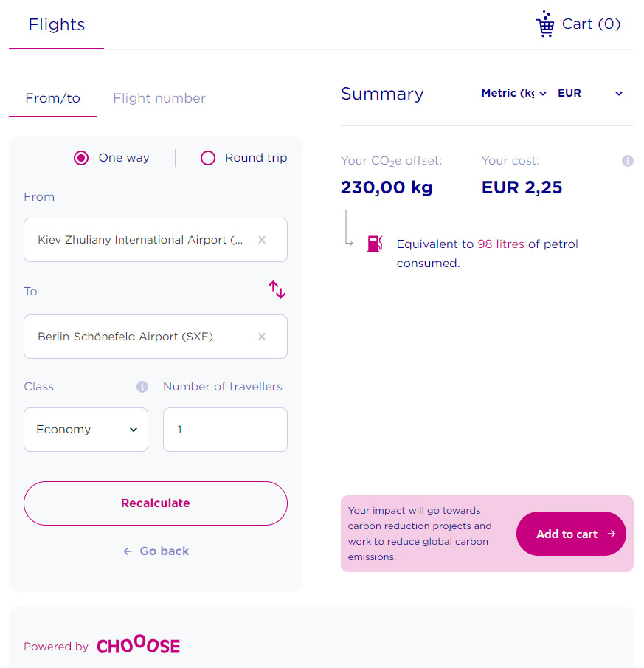Click Add to cart button
Image resolution: width=644 pixels, height=668 pixels.
(571, 534)
